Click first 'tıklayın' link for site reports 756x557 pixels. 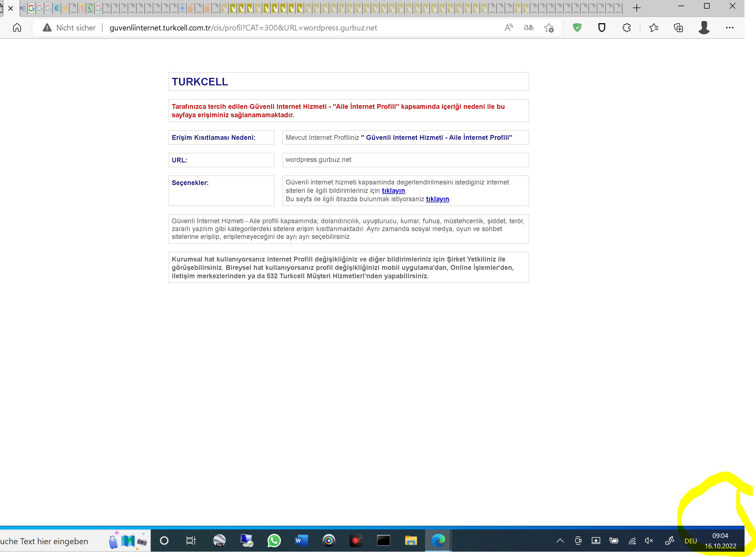tap(393, 191)
